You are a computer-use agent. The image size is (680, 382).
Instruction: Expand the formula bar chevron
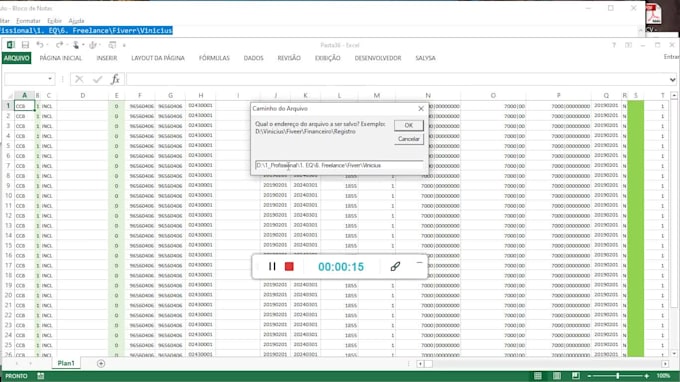coord(672,79)
